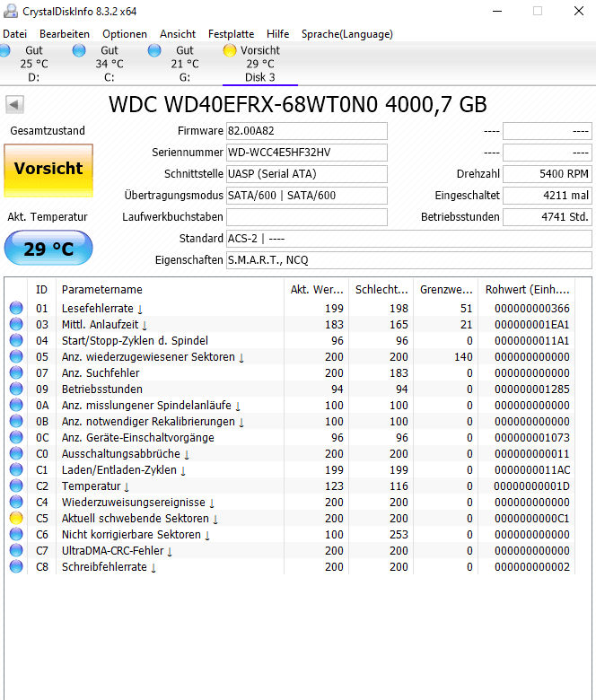Screen dimensions: 596x700
Task: Click status orb of Anz. notwendiger Rekalibrierungen row
Action: point(16,421)
